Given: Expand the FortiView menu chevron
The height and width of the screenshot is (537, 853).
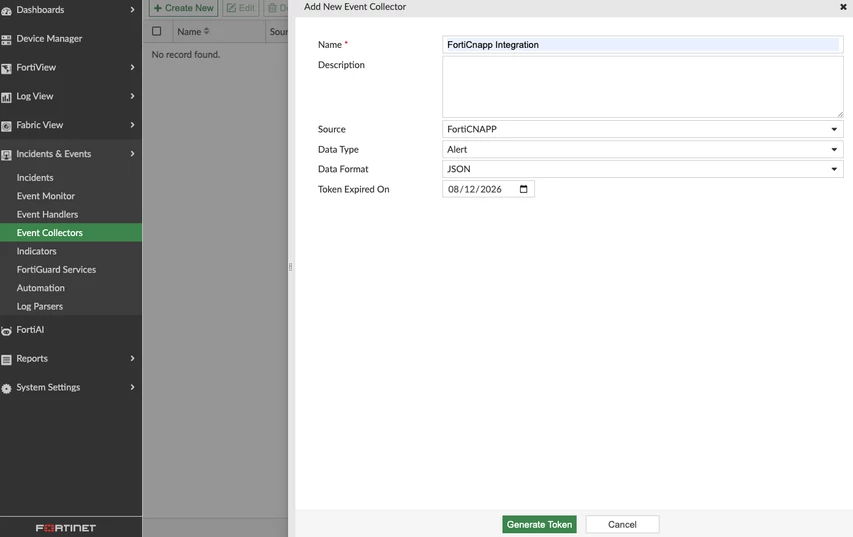Looking at the screenshot, I should pos(132,67).
